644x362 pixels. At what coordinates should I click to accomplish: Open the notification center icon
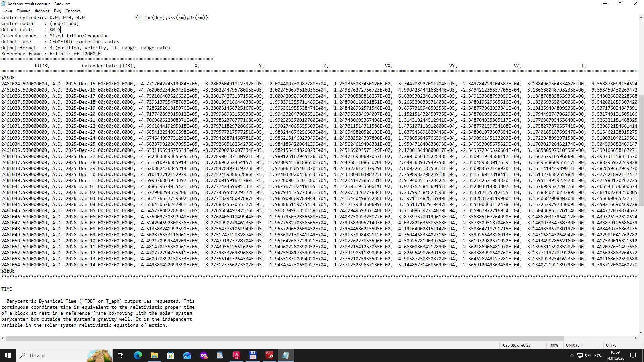pos(633,355)
